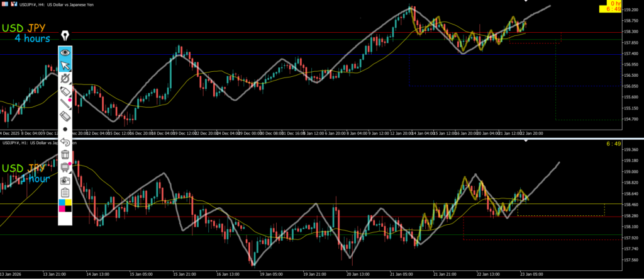644x279 pixels.
Task: Take a screenshot with the camera icon
Action: pyautogui.click(x=65, y=180)
